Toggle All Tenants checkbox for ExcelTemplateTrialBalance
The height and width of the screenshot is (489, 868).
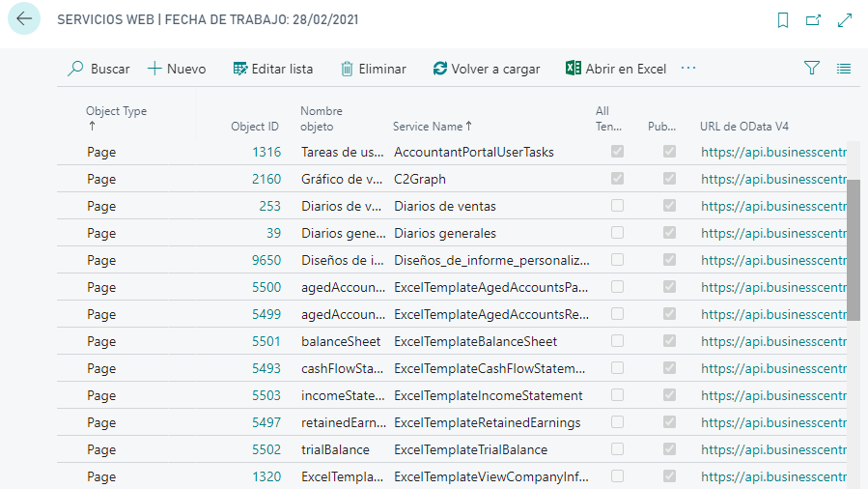tap(617, 449)
